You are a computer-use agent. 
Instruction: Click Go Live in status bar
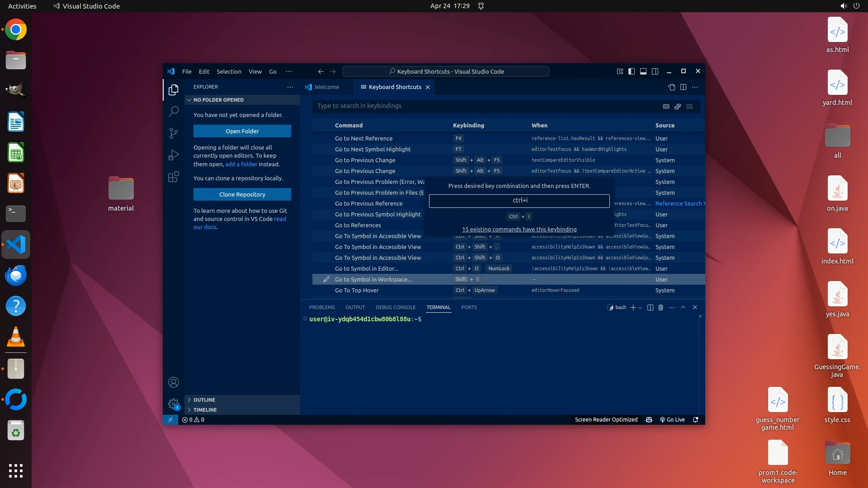click(x=672, y=420)
